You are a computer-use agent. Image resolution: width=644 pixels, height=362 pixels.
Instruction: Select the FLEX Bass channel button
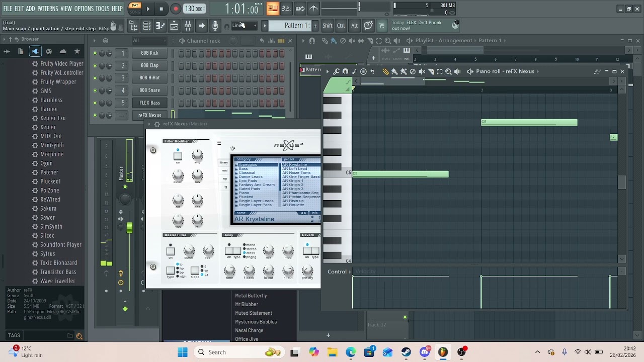149,103
